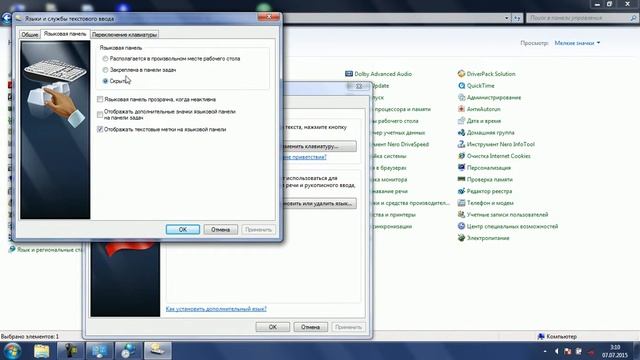Show hidden tray icons arrow
The height and width of the screenshot is (360, 640).
545,351
